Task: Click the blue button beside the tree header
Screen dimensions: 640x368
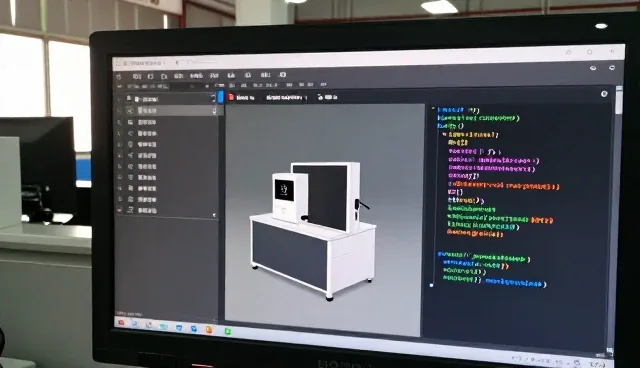Action: (220, 97)
